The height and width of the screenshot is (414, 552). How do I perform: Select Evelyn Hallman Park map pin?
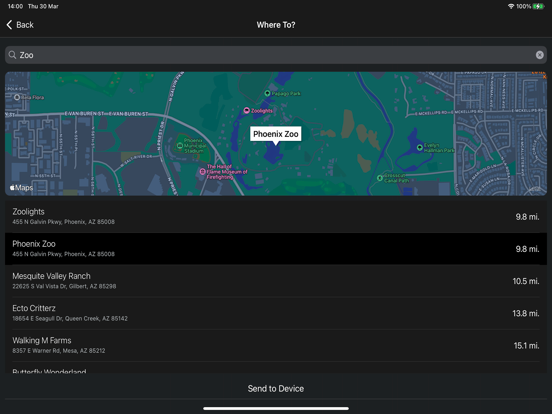pos(420,148)
